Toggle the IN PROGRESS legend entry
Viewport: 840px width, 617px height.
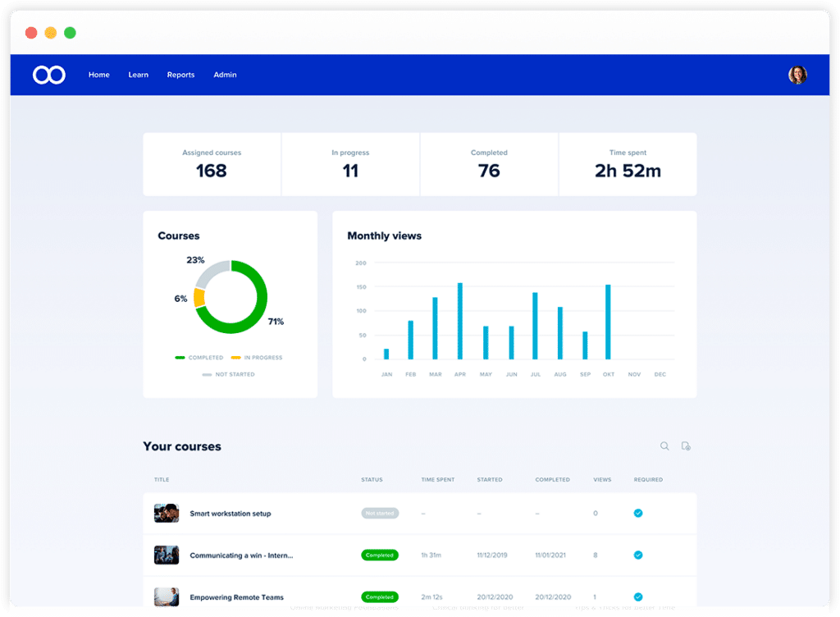coord(257,358)
